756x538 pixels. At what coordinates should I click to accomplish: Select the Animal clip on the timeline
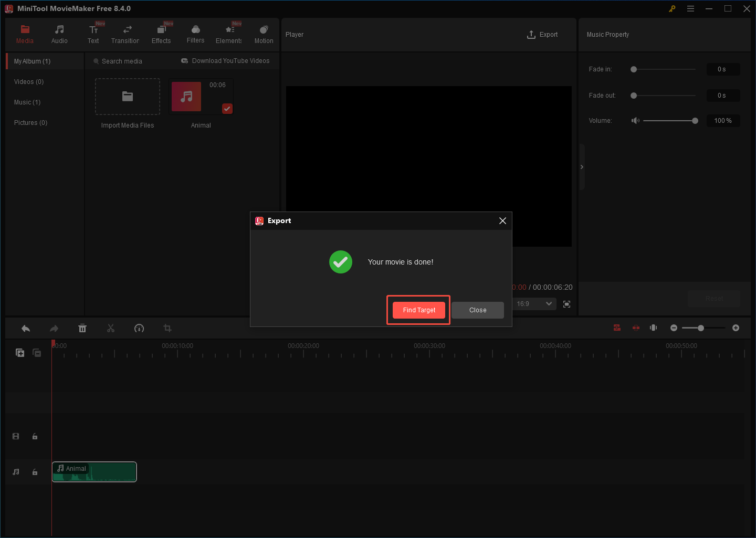click(x=94, y=471)
